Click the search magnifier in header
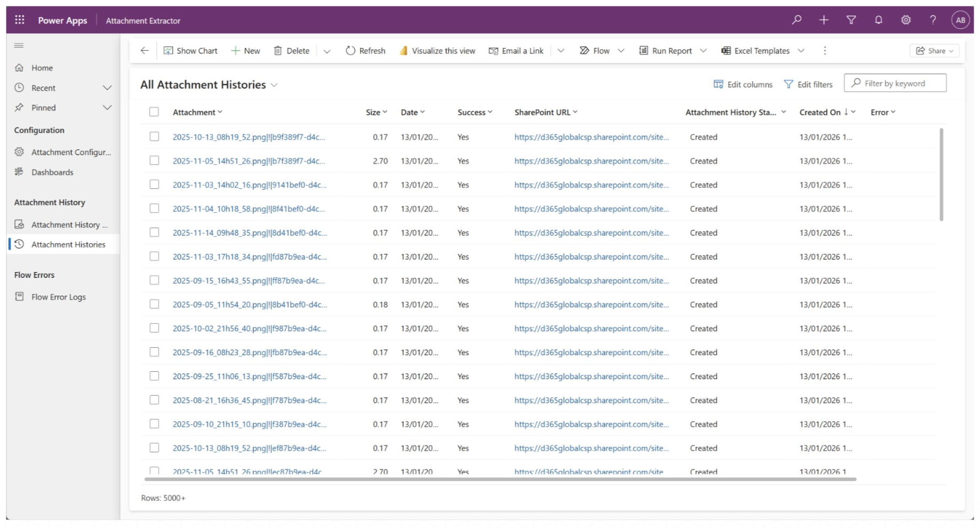The width and height of the screenshot is (980, 528). 797,20
